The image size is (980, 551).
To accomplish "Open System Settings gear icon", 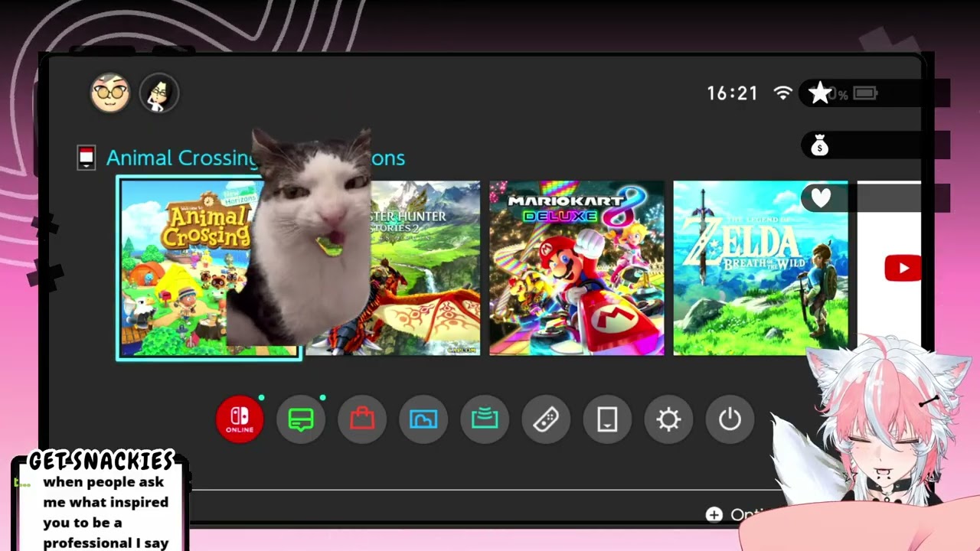I will (x=668, y=419).
